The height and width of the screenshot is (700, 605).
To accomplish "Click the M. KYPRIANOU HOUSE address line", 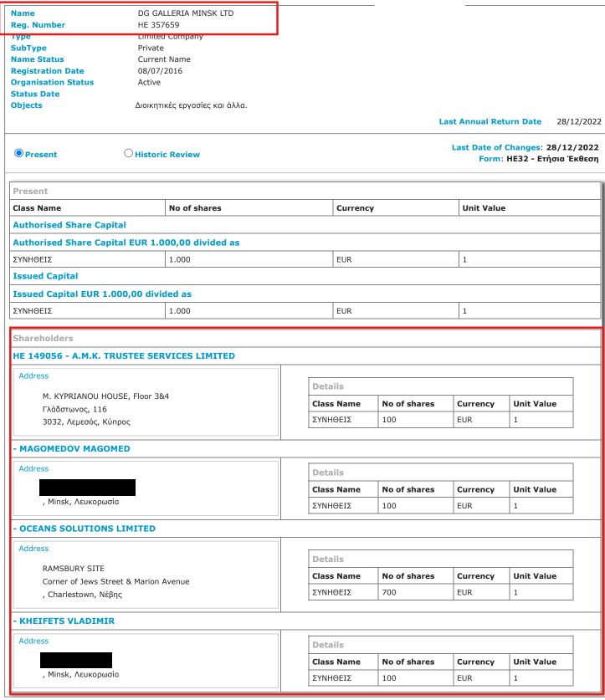I will pyautogui.click(x=105, y=396).
